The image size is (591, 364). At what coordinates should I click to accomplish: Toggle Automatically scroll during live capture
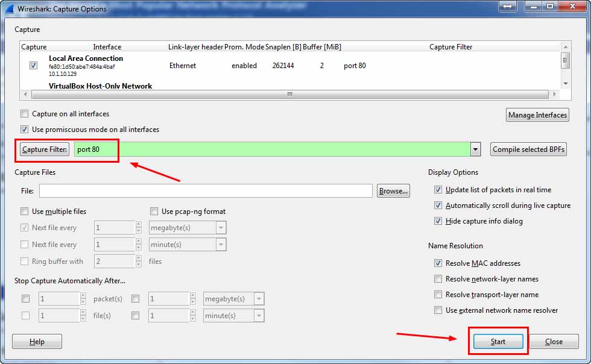[438, 206]
